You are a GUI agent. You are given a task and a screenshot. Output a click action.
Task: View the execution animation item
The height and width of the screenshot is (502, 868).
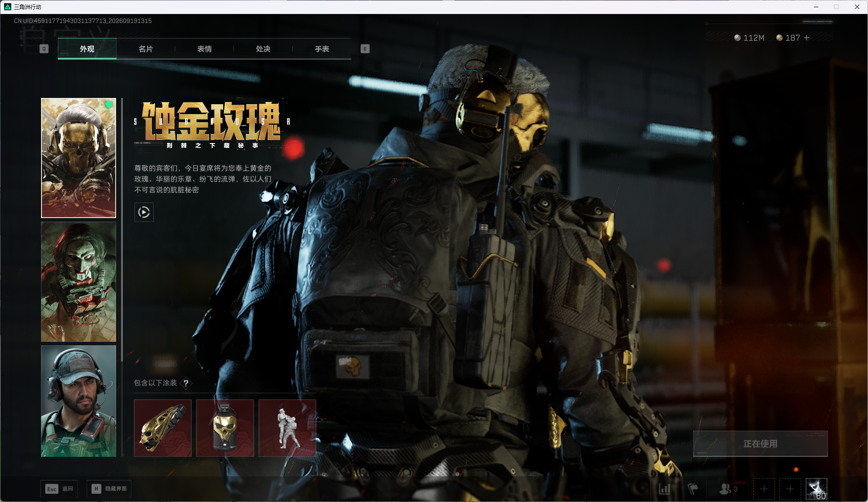tap(287, 428)
